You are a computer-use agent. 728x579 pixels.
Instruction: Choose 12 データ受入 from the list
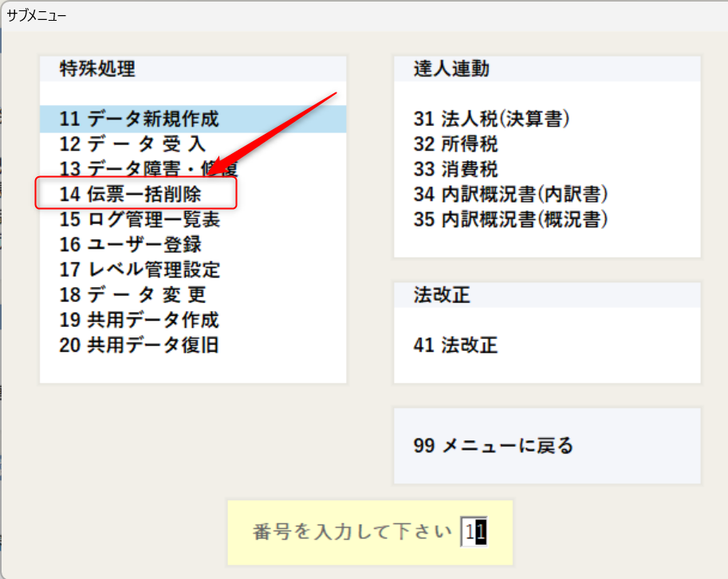tap(132, 144)
